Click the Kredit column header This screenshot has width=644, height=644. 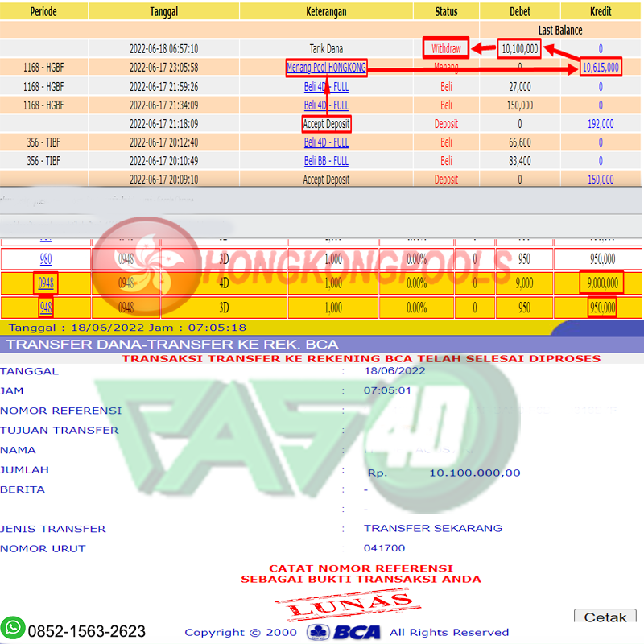(x=601, y=11)
